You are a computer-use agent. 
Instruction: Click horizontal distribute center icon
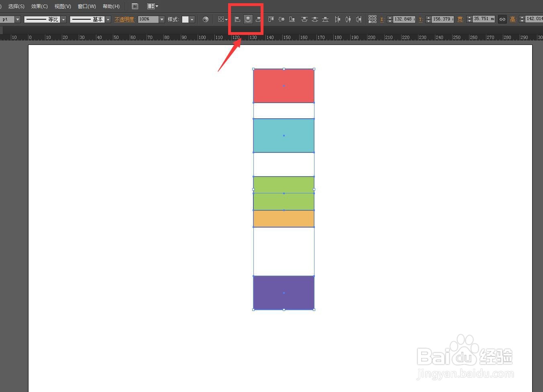point(348,19)
